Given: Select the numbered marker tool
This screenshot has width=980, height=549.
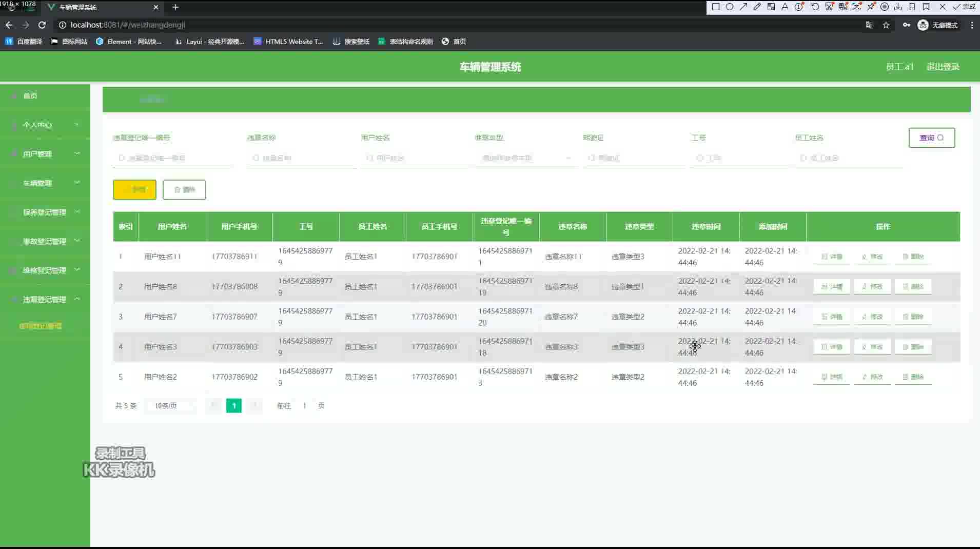Looking at the screenshot, I should 799,7.
